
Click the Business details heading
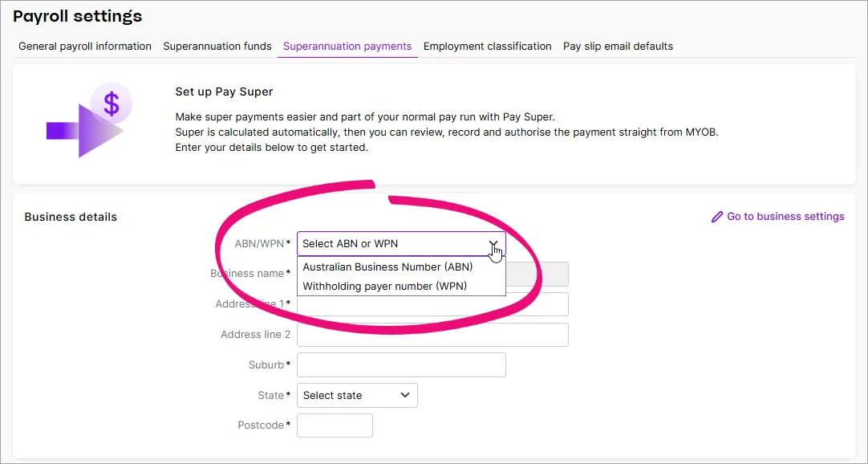click(x=71, y=217)
